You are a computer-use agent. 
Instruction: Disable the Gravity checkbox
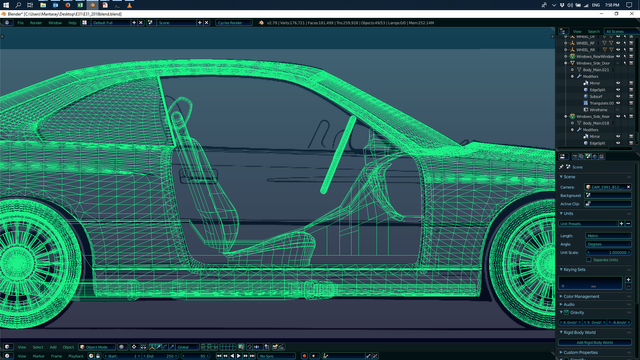tap(567, 312)
